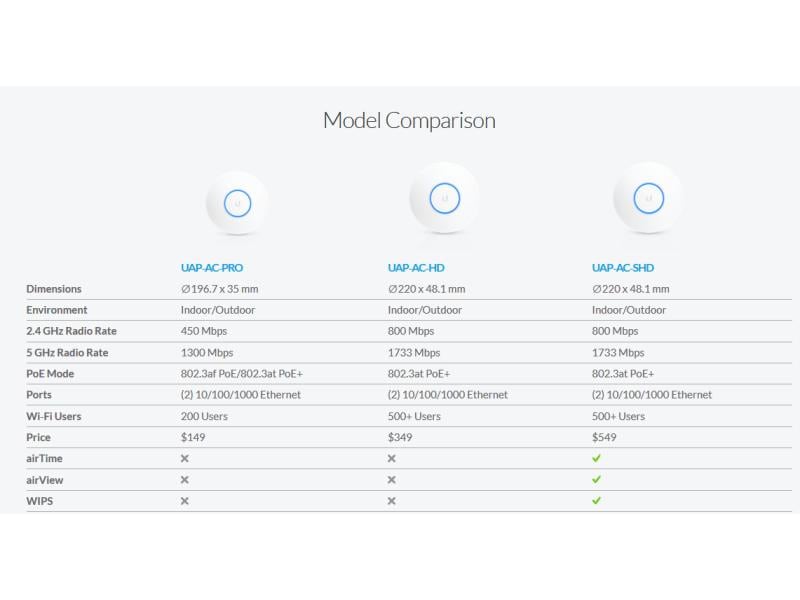Open the UAP-AC-SHD model link
The height and width of the screenshot is (600, 800).
pyautogui.click(x=623, y=268)
